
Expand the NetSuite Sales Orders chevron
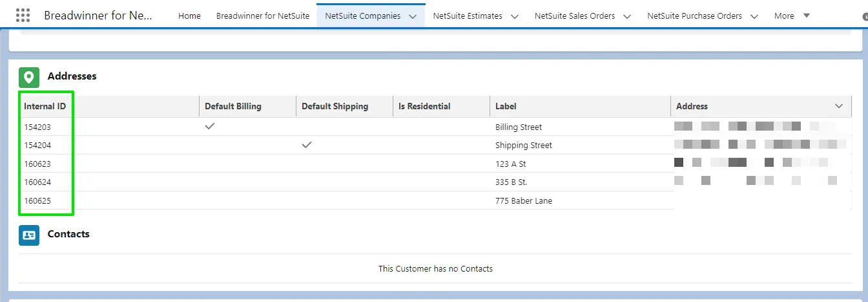[x=627, y=16]
